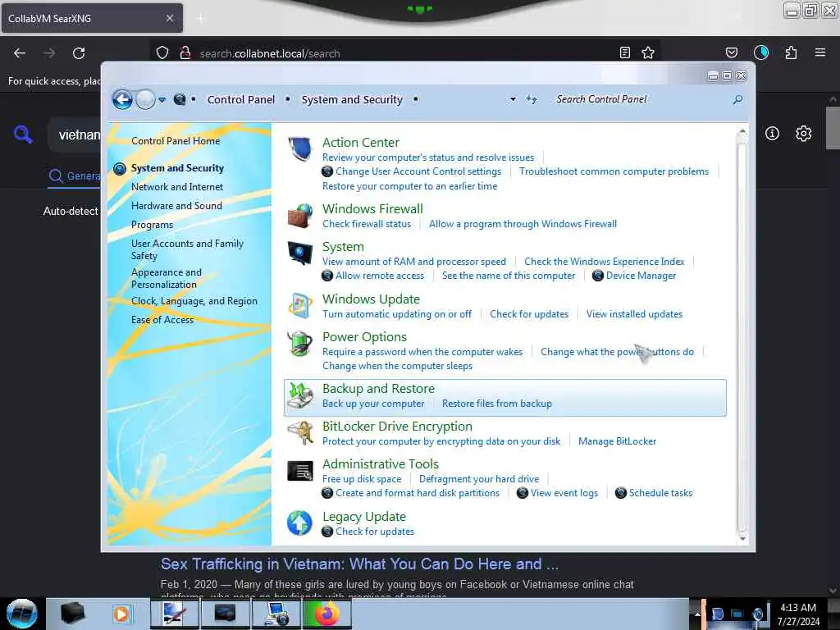Open the Backup and Restore icon
The height and width of the screenshot is (630, 840).
tap(300, 395)
